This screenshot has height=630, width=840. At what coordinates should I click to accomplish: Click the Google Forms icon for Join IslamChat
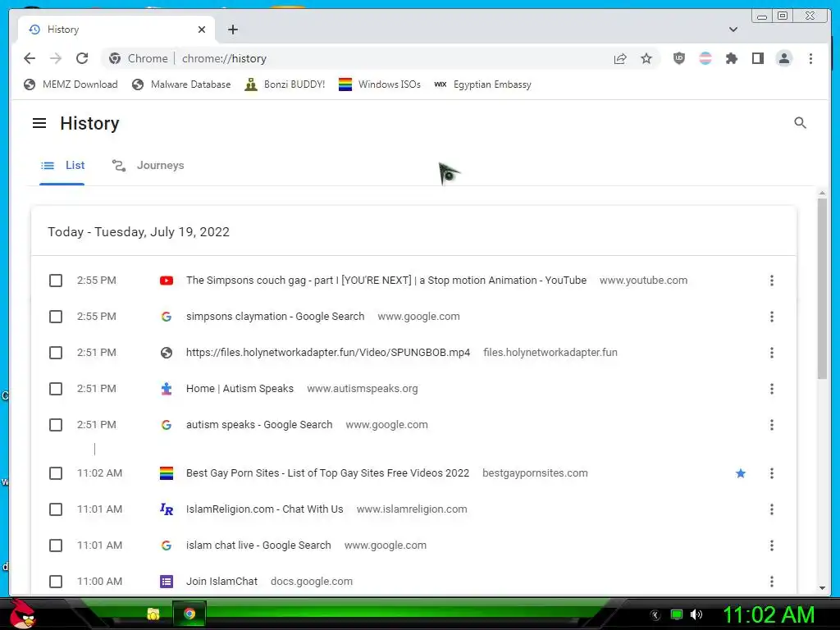[x=166, y=582]
